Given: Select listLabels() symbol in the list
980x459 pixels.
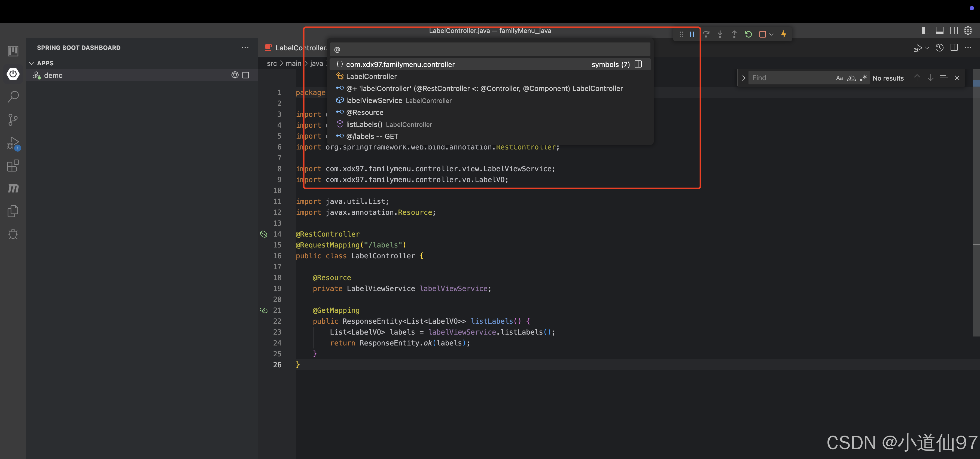Looking at the screenshot, I should click(364, 124).
